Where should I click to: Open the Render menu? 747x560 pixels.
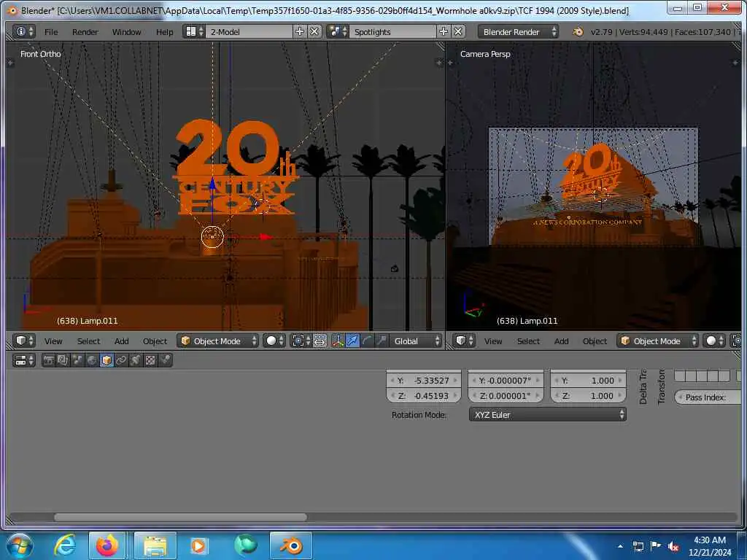pos(85,32)
